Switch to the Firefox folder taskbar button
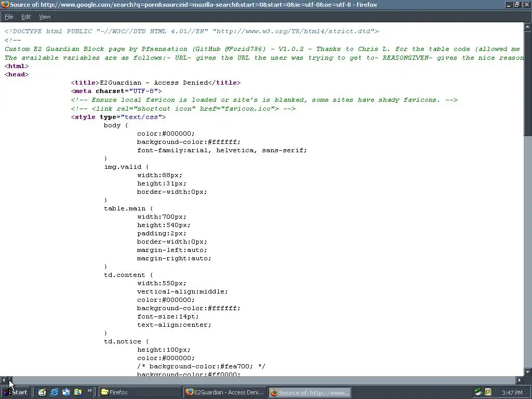The width and height of the screenshot is (532, 399). pos(140,392)
